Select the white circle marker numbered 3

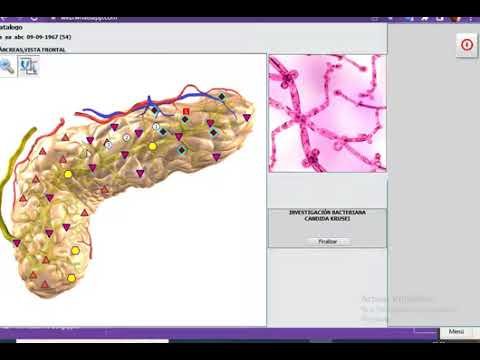108,145
